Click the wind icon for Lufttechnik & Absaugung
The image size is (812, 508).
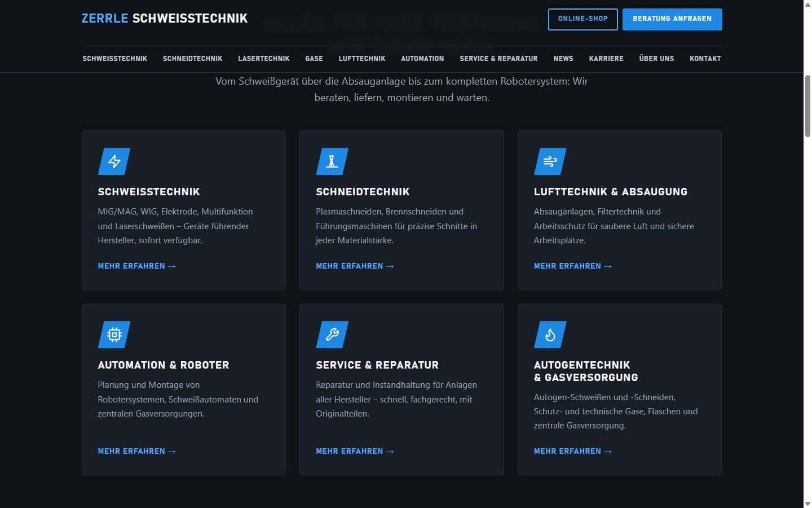click(550, 161)
